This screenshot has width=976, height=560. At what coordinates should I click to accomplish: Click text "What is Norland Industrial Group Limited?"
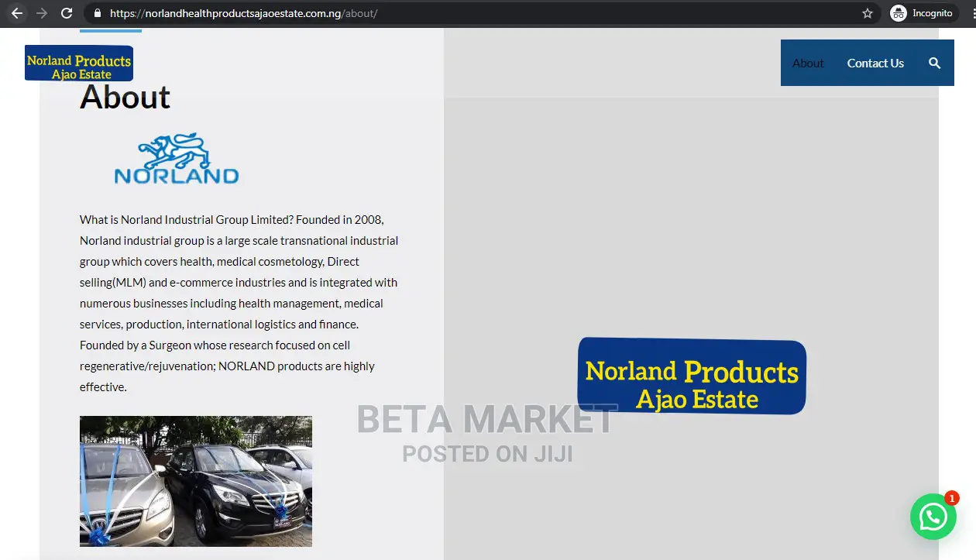186,220
